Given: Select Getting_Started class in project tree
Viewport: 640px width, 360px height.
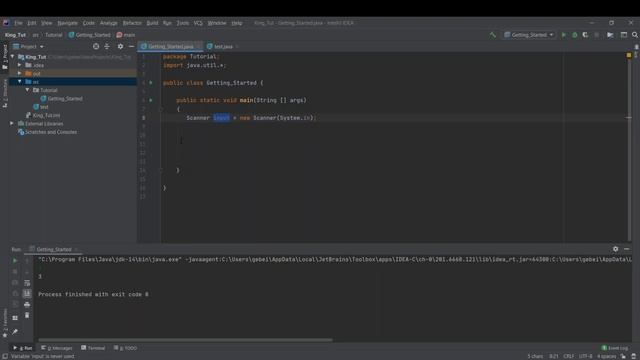Looking at the screenshot, I should [61, 98].
